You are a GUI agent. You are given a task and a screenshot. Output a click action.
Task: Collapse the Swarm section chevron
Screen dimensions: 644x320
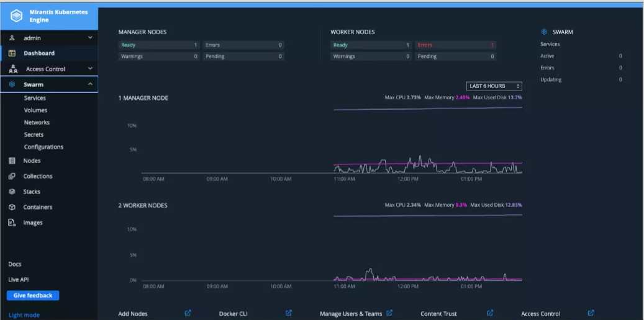tap(90, 84)
